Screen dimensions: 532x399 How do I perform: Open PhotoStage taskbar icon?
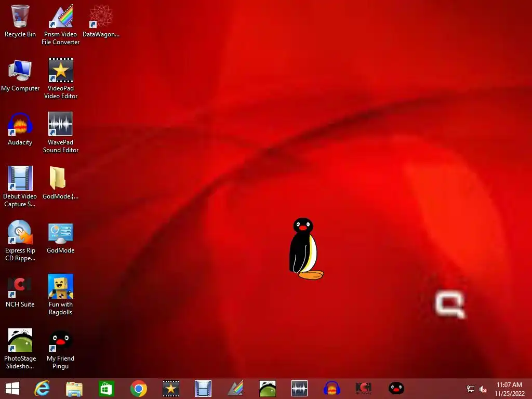pos(268,389)
